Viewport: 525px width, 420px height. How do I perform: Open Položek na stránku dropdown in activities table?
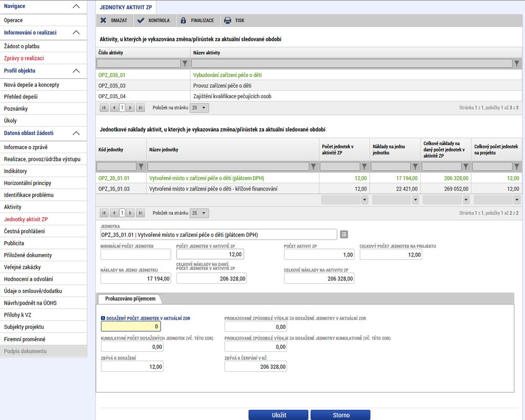click(199, 108)
